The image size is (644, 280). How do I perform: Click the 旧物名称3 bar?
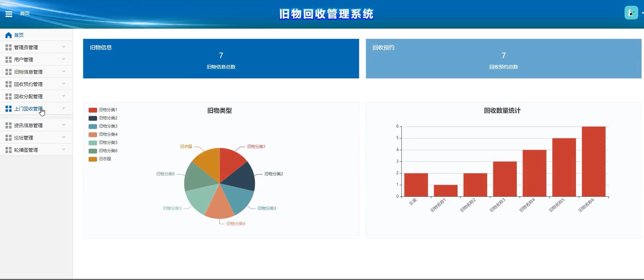pyautogui.click(x=505, y=179)
